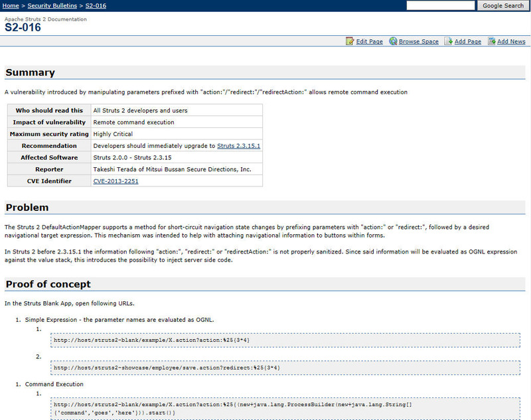Image resolution: width=531 pixels, height=420 pixels.
Task: Click the S2-016 breadcrumb link
Action: (96, 6)
